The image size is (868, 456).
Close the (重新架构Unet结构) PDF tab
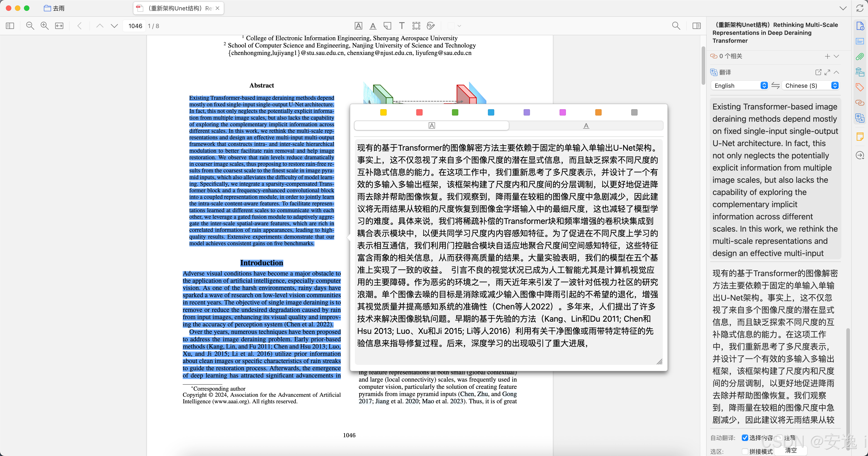click(x=218, y=8)
